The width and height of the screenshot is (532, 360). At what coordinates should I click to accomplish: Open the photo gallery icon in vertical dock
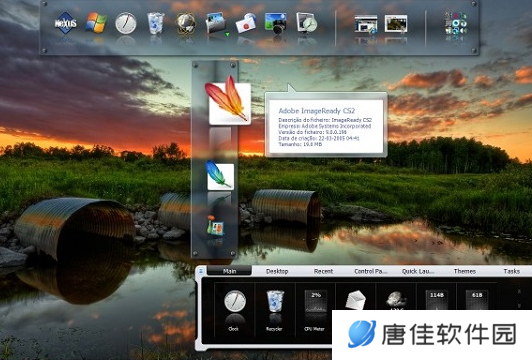[215, 226]
